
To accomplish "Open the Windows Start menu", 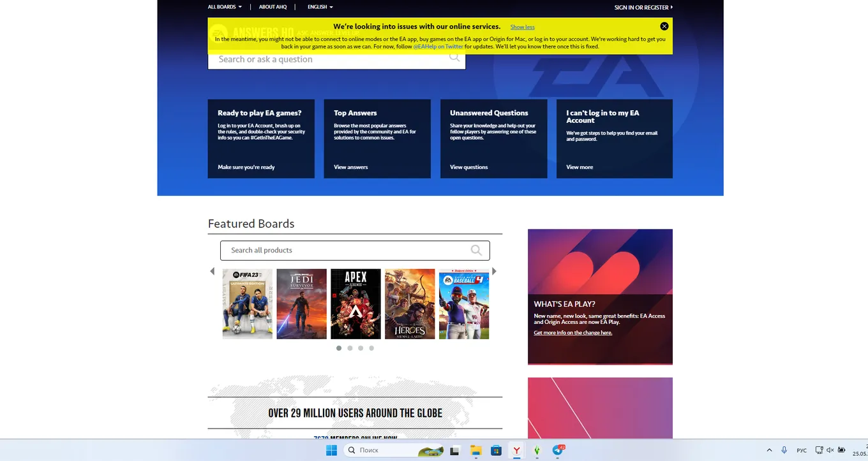I will coord(331,450).
